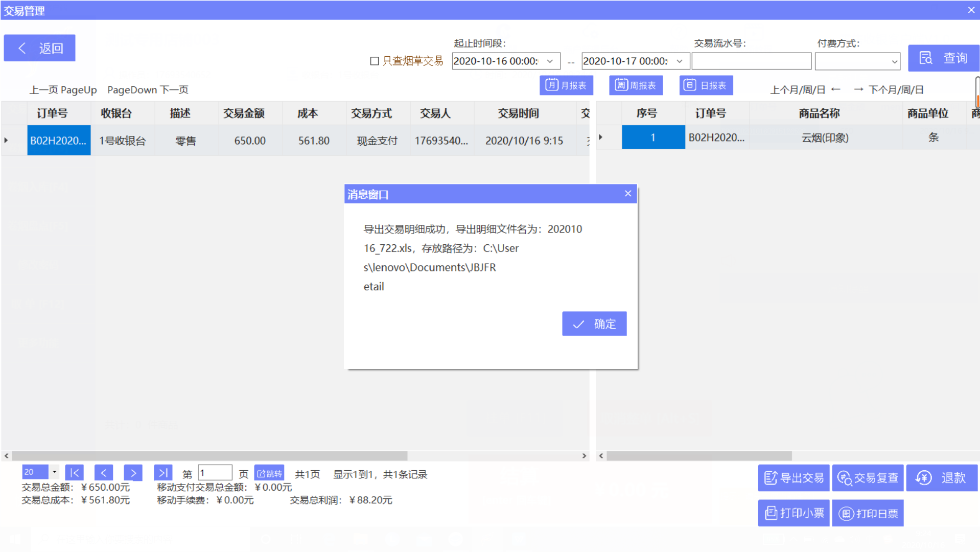Open the 日报表 daily report
This screenshot has width=980, height=552.
click(706, 85)
